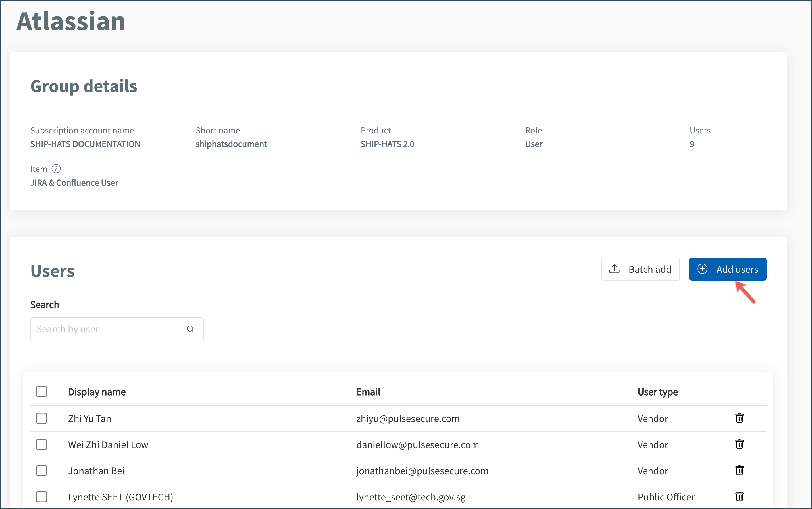Delete Zhi Yu Tan user row
The image size is (812, 509).
tap(739, 418)
